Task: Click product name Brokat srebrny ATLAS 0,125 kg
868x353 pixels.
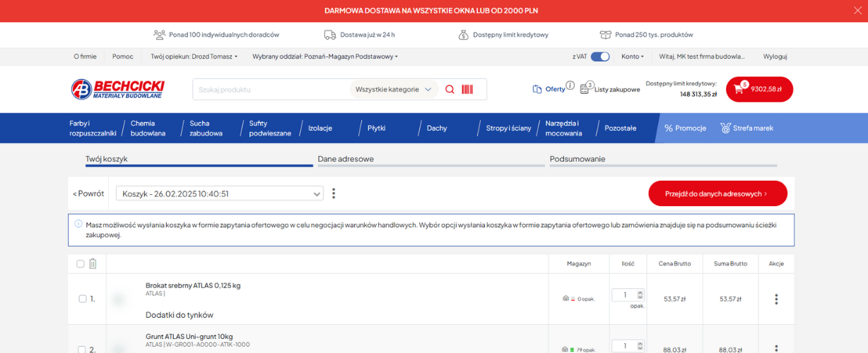Action: tap(193, 285)
